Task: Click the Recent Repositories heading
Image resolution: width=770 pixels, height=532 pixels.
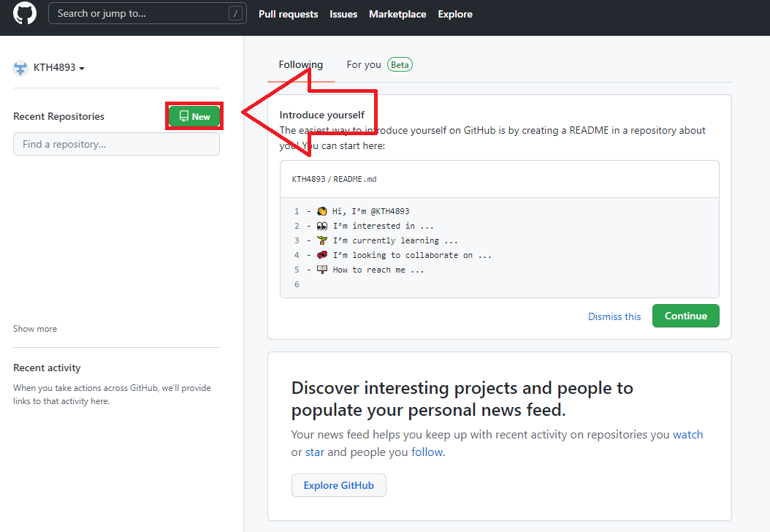Action: pyautogui.click(x=59, y=116)
